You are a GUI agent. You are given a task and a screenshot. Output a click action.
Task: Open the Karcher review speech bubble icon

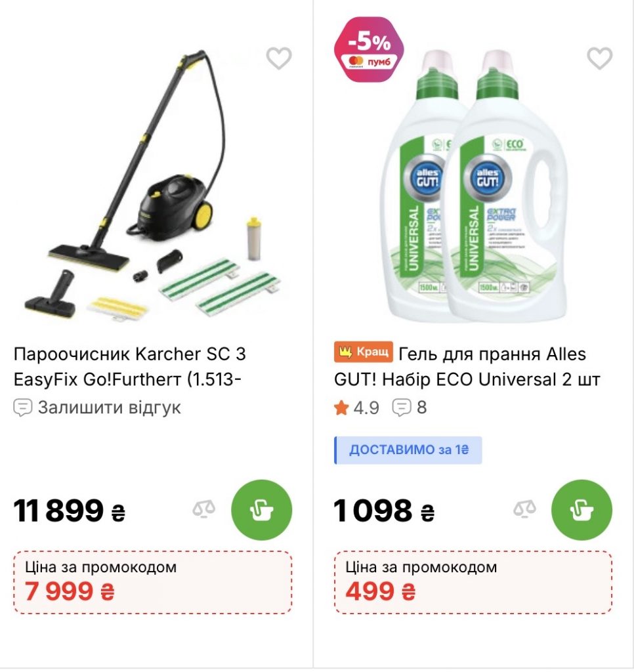coord(22,408)
